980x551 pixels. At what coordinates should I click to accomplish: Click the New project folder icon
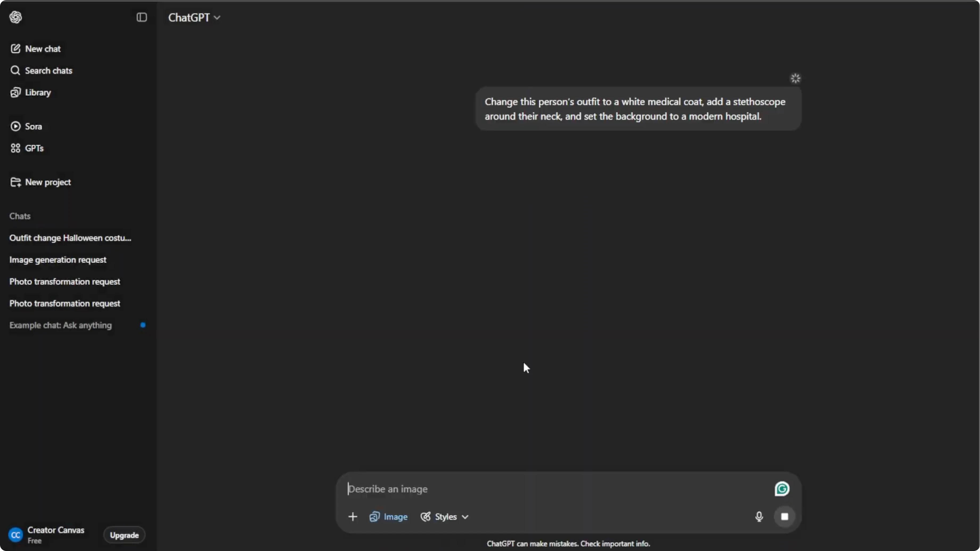(15, 182)
